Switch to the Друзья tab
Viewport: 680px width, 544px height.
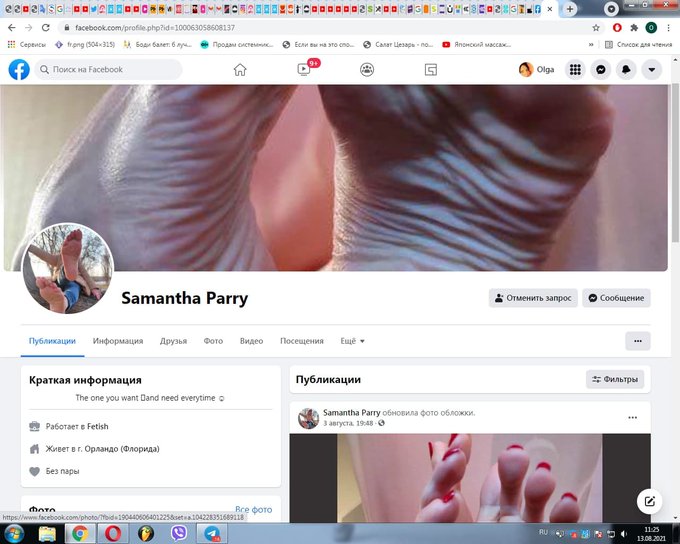pos(173,341)
